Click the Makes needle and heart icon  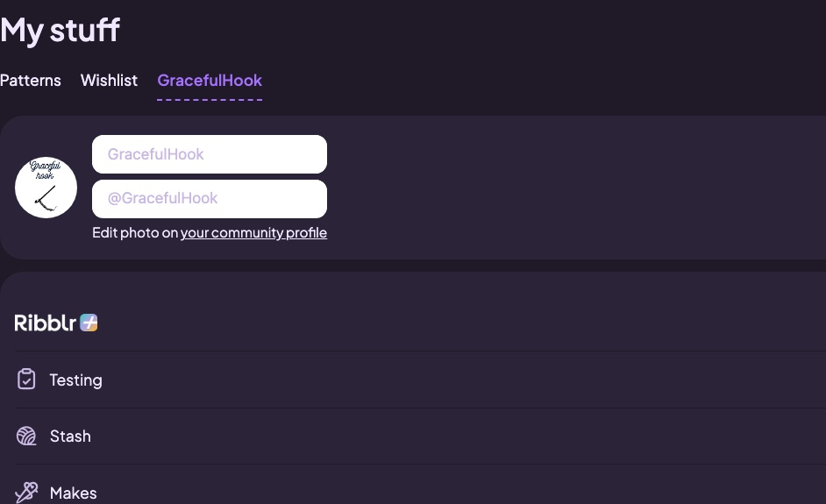pyautogui.click(x=26, y=493)
